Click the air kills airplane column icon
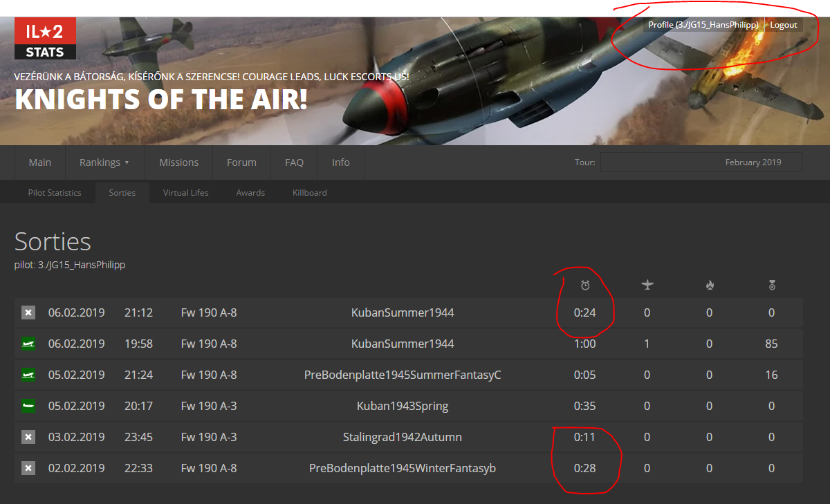 point(647,286)
